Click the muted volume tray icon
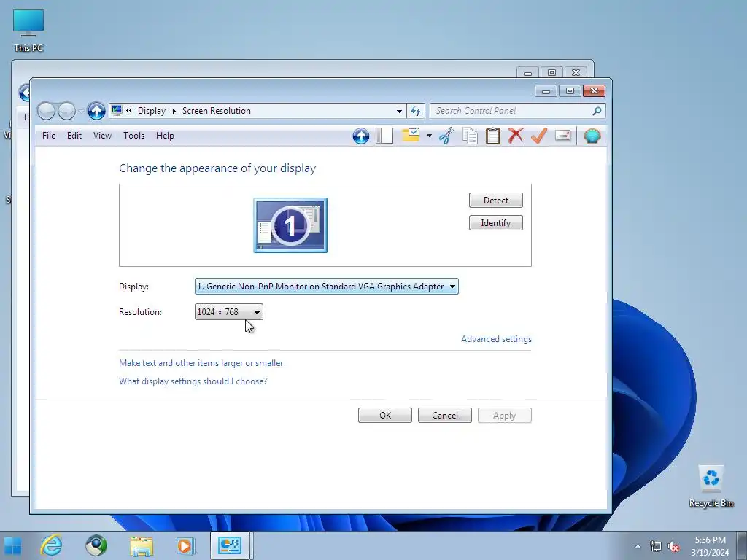Screen dimensions: 747x560 coord(673,546)
